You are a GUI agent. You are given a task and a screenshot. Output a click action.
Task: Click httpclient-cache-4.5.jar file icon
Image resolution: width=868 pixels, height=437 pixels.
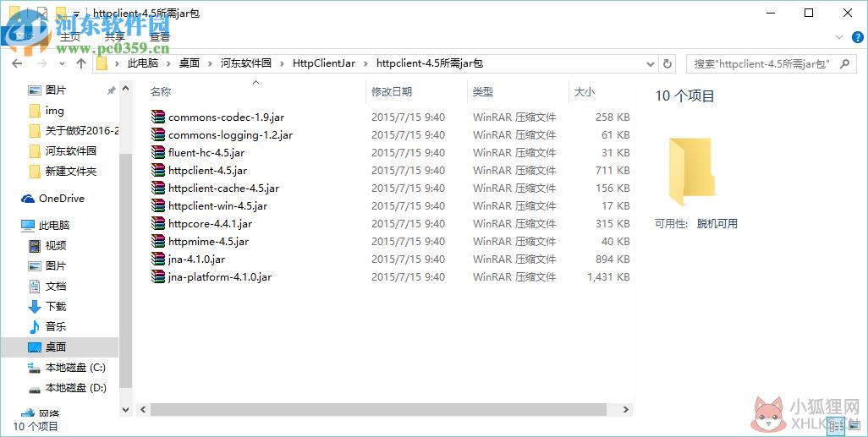coord(158,188)
